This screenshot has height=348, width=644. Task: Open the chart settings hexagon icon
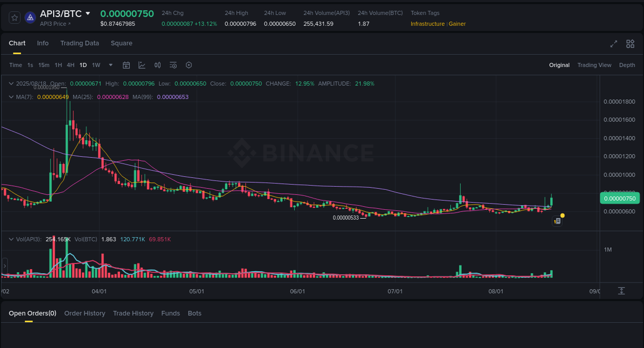coord(189,65)
